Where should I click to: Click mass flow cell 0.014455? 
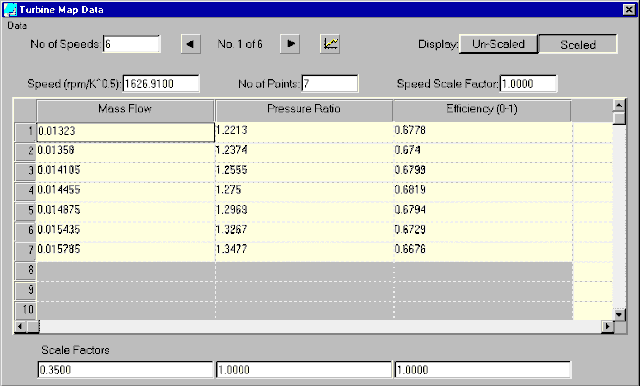[125, 191]
